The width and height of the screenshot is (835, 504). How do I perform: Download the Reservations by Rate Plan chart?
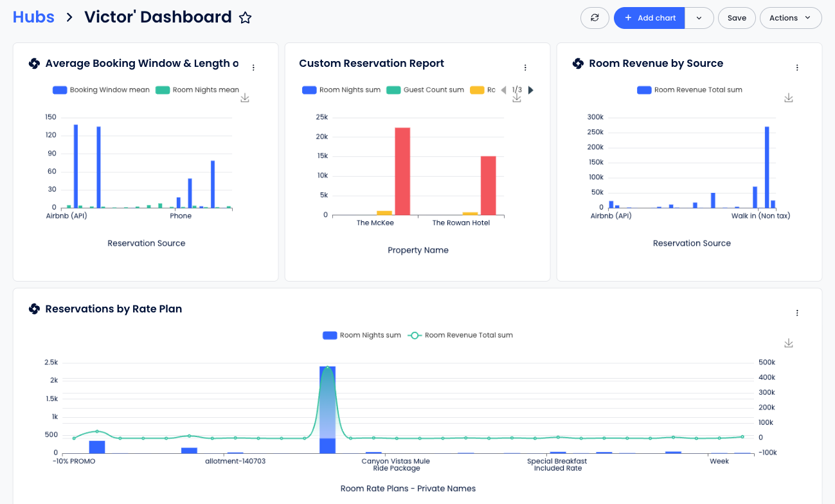coord(789,343)
